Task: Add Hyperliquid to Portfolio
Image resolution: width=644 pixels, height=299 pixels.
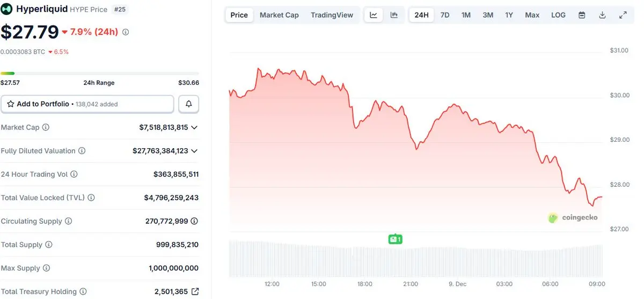Action: tap(87, 104)
